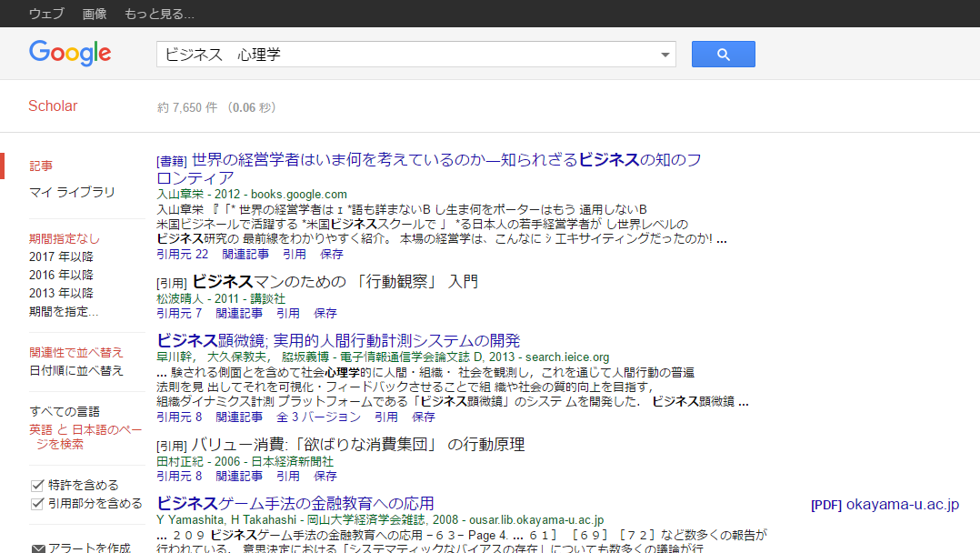
Task: Click result count text 約 7,650 件
Action: 187,107
